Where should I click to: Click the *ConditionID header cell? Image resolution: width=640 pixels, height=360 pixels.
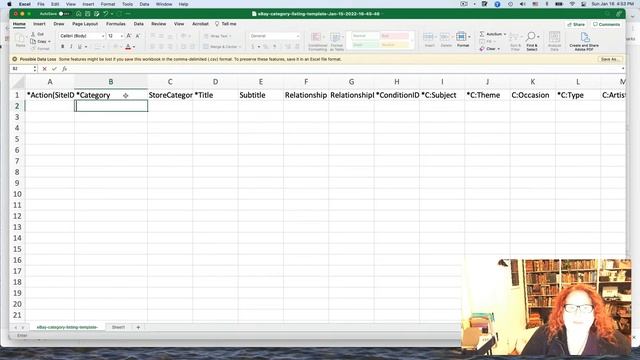[x=396, y=95]
